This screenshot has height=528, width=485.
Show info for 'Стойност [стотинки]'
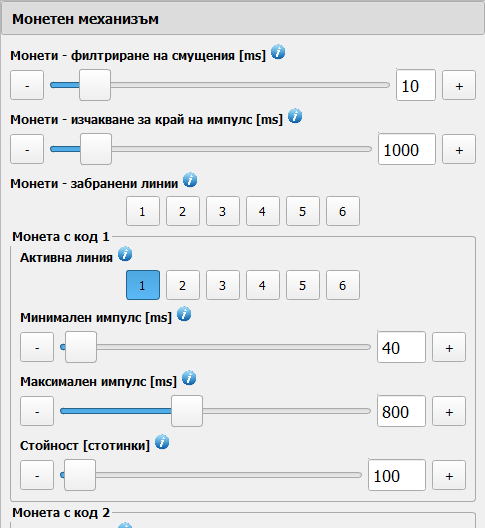point(162,442)
